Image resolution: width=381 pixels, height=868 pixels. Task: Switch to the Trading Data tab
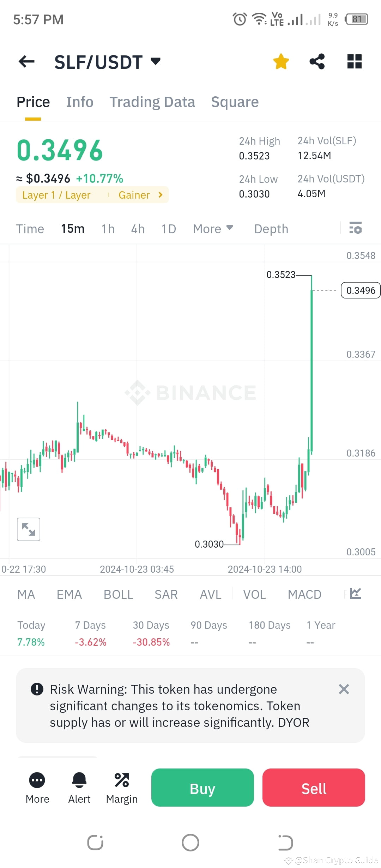coord(152,102)
